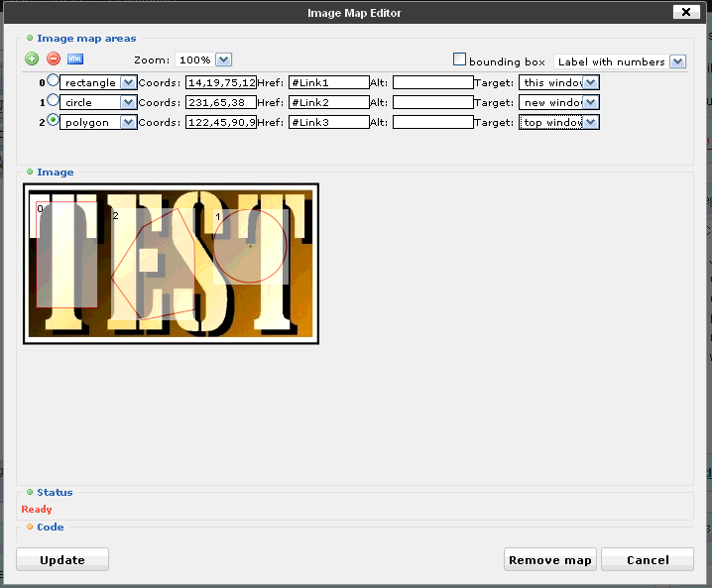The width and height of the screenshot is (712, 588).
Task: Click the Href field containing #Link3
Action: [x=329, y=122]
